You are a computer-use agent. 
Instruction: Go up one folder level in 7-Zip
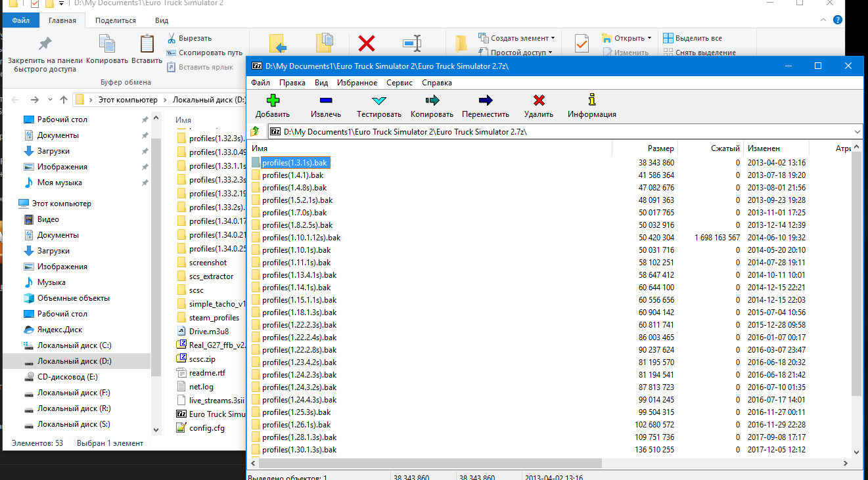pos(255,131)
